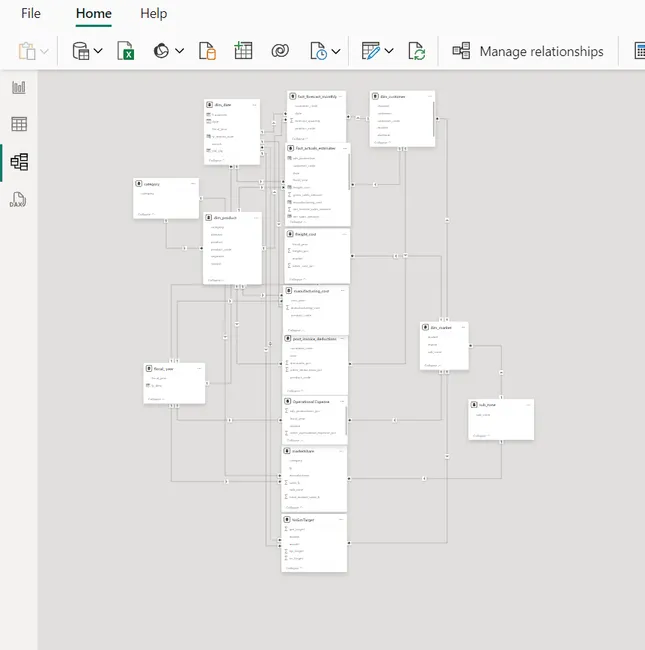Select the Model view sidebar icon
The image size is (645, 650).
point(19,162)
